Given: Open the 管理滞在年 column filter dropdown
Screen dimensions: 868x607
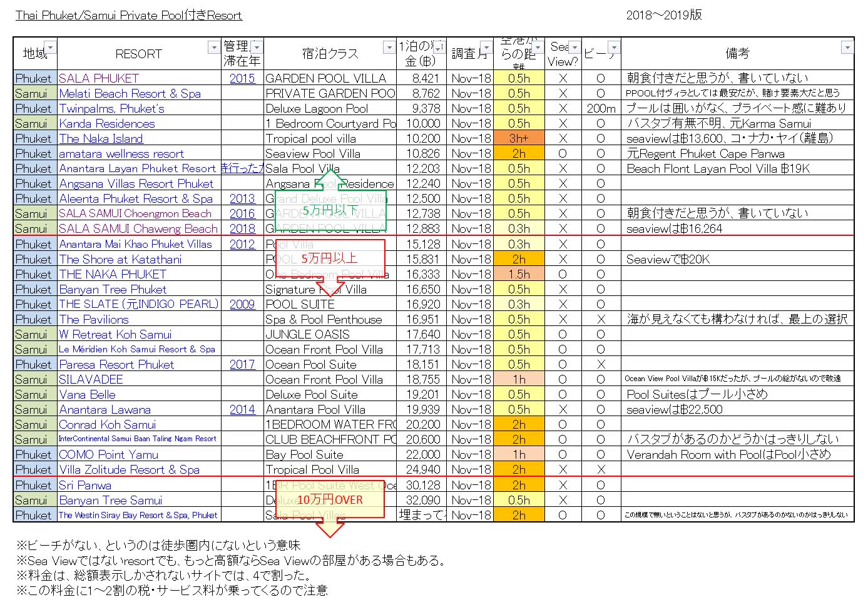Looking at the screenshot, I should coord(257,47).
